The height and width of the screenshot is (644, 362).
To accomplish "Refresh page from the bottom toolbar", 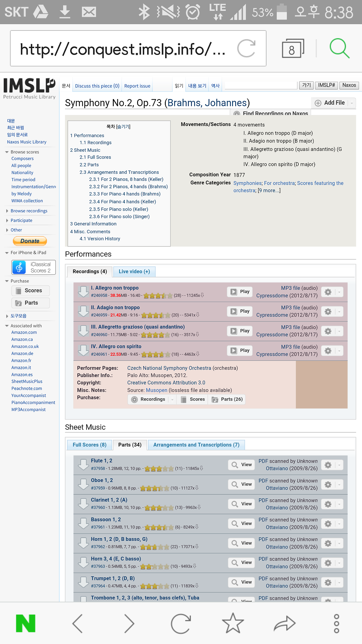I will (181, 623).
